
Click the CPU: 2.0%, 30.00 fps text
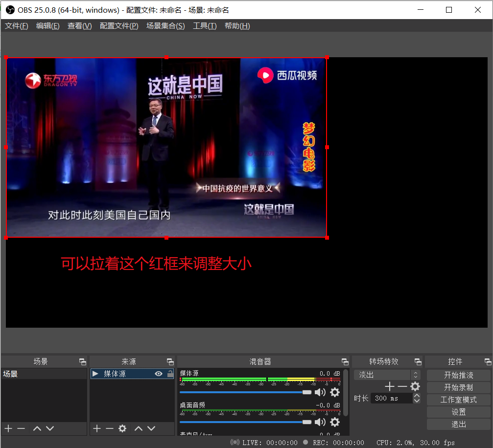415,443
